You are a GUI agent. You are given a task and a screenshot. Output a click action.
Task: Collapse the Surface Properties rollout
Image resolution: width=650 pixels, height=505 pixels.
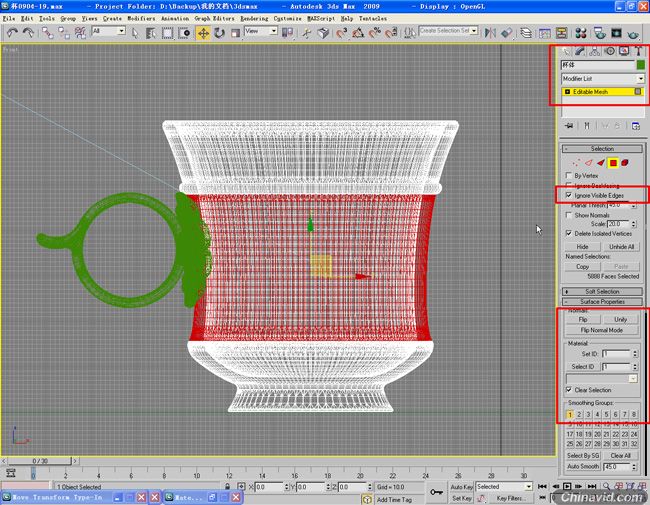[x=602, y=301]
